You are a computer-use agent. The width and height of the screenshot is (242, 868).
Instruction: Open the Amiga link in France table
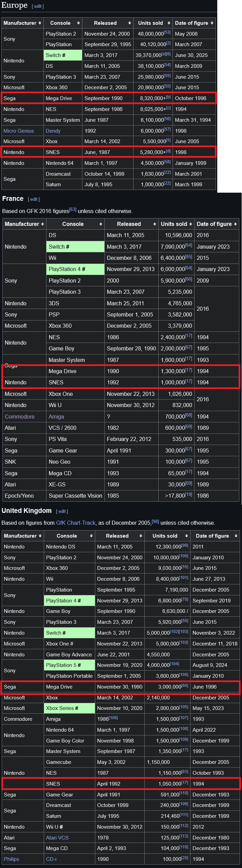click(x=56, y=417)
